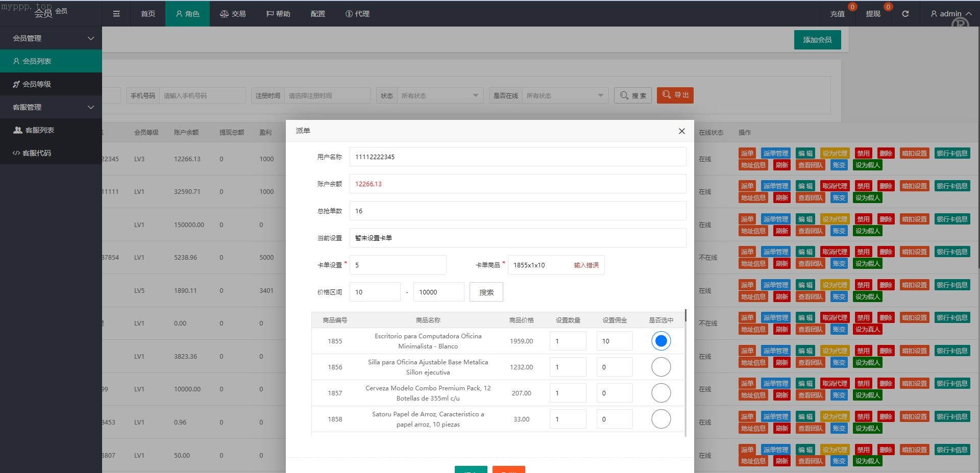Select radio button for product 1857
This screenshot has width=980, height=473.
[660, 393]
